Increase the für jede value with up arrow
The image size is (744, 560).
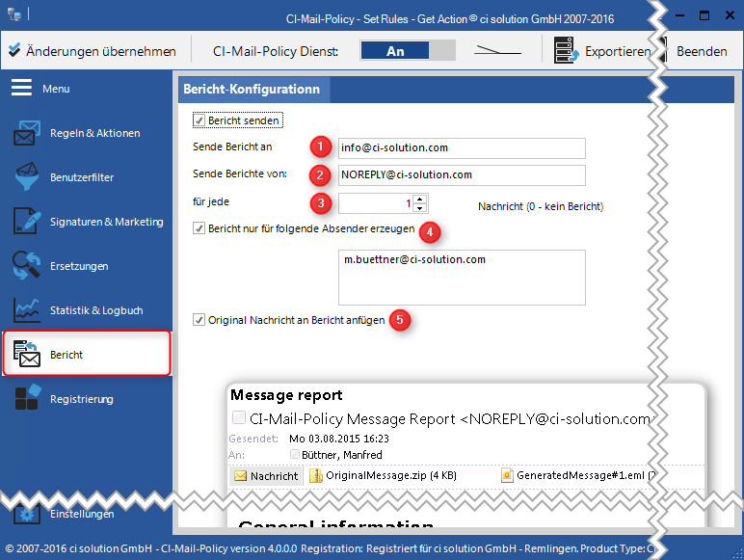[x=420, y=199]
